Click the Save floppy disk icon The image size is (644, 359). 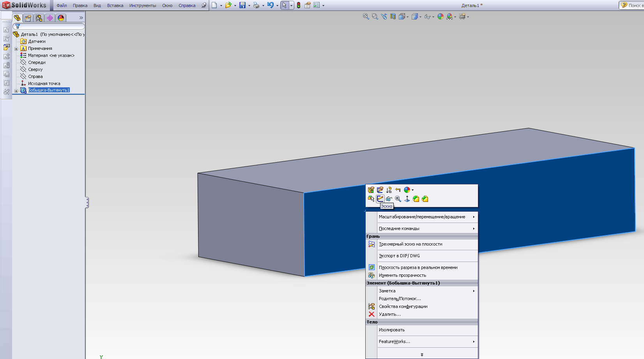point(242,5)
